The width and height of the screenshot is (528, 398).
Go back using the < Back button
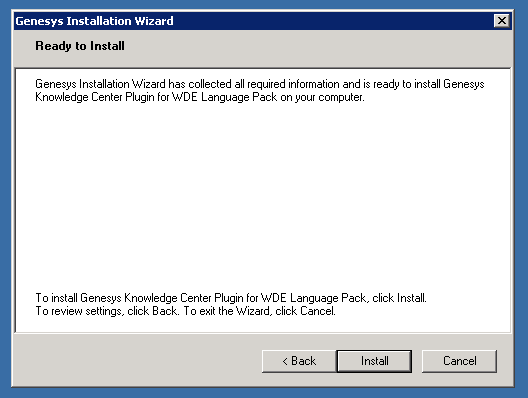(x=299, y=361)
